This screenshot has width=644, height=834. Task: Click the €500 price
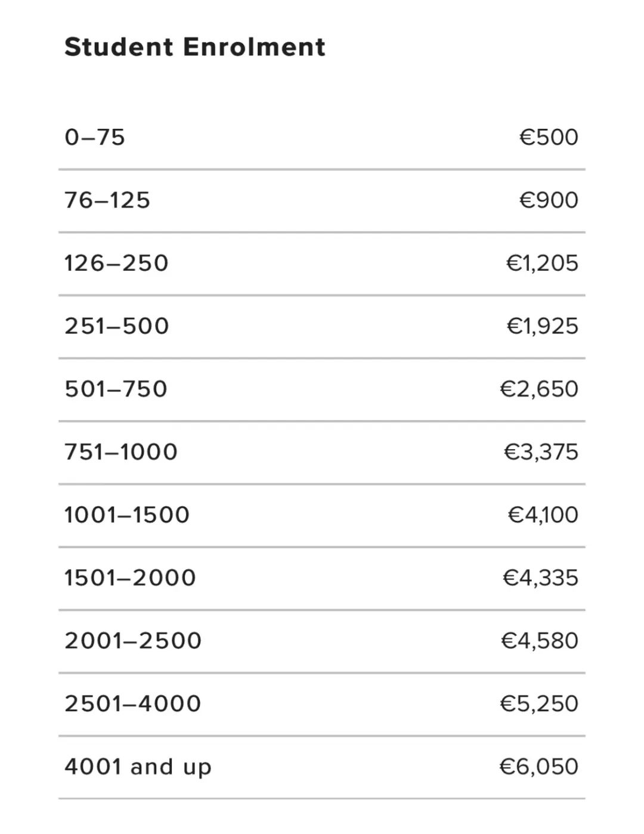(549, 137)
